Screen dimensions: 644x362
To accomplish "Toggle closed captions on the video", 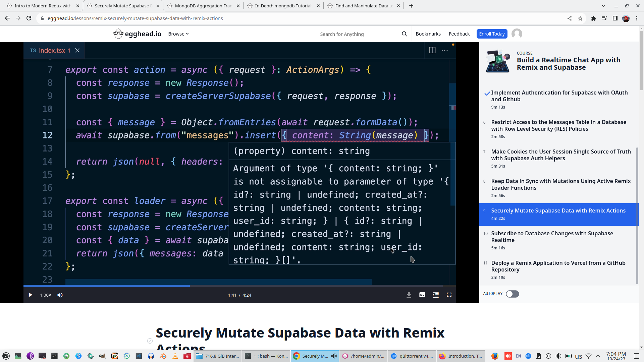I will tap(422, 295).
